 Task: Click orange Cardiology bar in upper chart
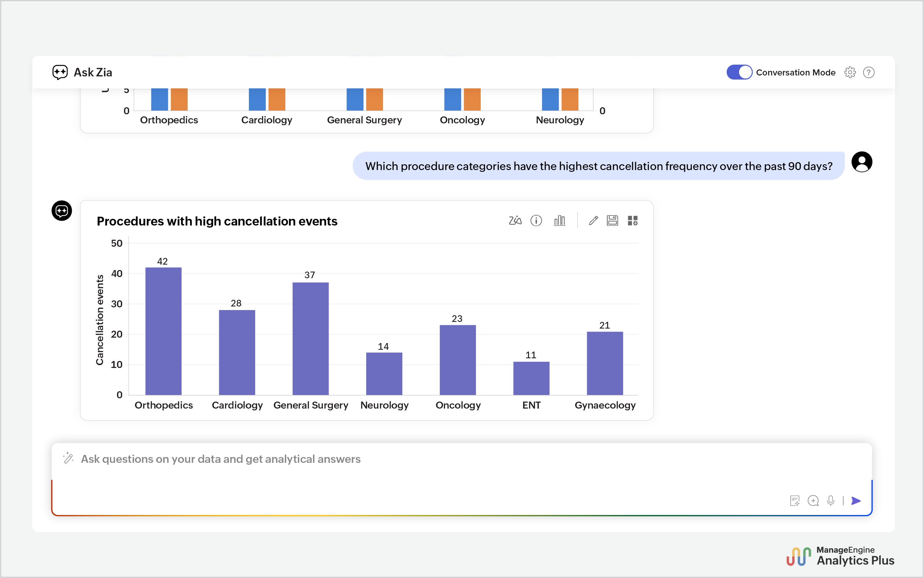pyautogui.click(x=277, y=99)
